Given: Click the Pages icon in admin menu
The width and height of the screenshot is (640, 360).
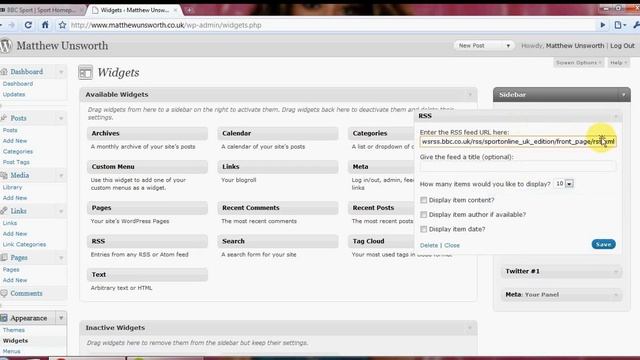Looking at the screenshot, I should click(4, 258).
